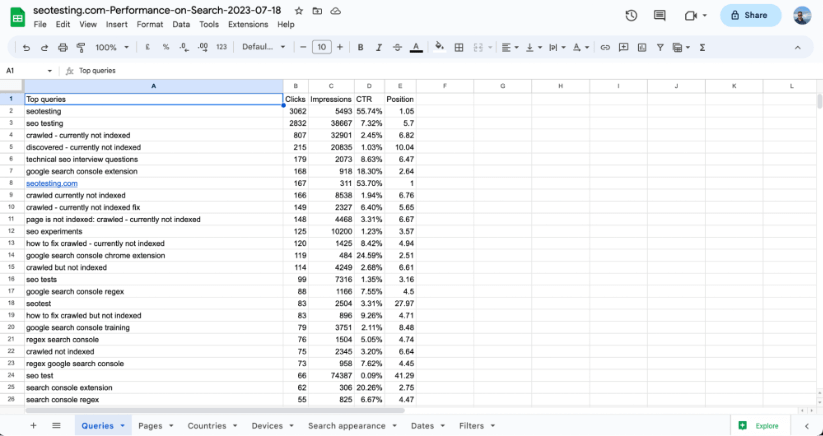The height and width of the screenshot is (436, 823).
Task: Select the Paint format tool
Action: tap(81, 48)
